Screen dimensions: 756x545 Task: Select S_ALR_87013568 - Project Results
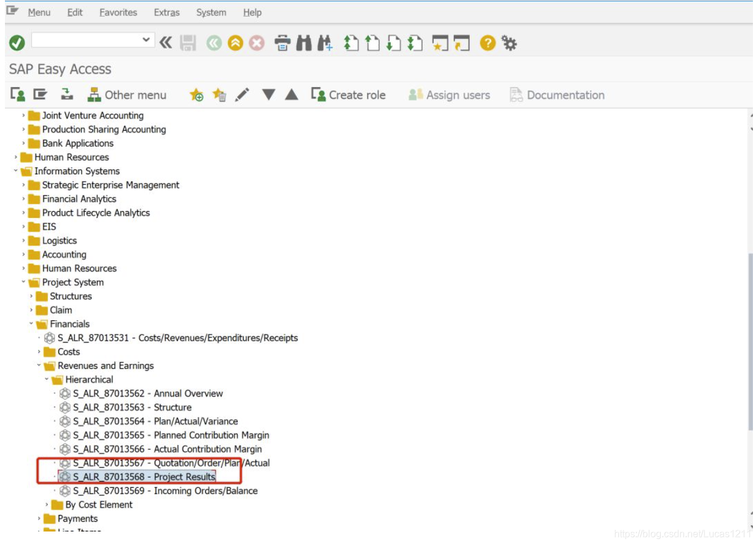click(x=144, y=477)
